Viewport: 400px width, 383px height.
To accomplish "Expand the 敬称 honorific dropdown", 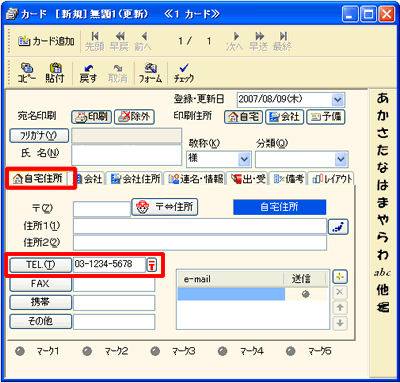I will (x=244, y=159).
